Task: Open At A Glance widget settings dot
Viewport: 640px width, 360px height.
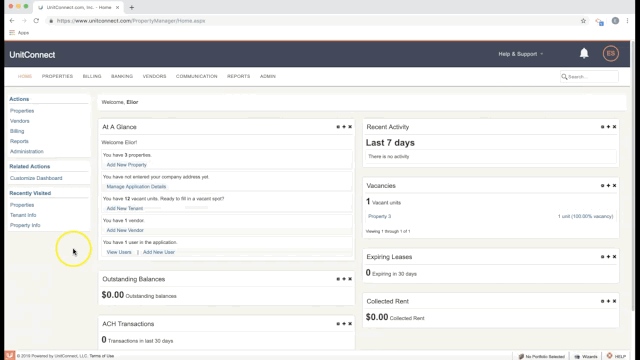Action: [x=338, y=127]
